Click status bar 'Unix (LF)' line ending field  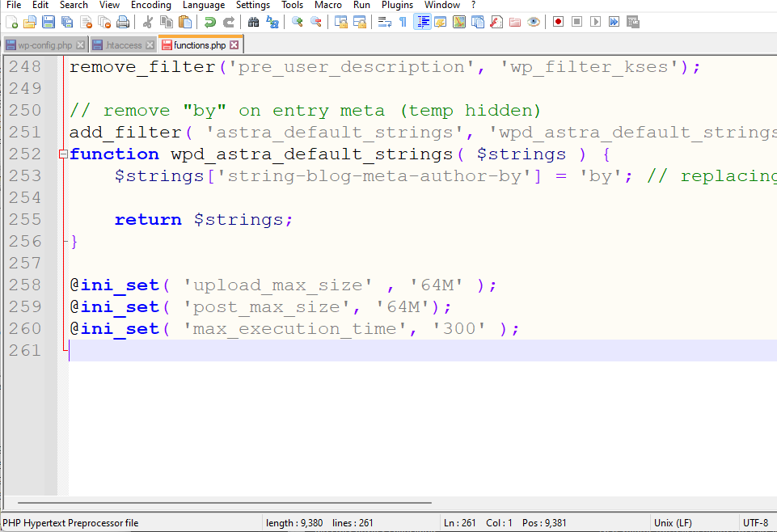coord(673,523)
